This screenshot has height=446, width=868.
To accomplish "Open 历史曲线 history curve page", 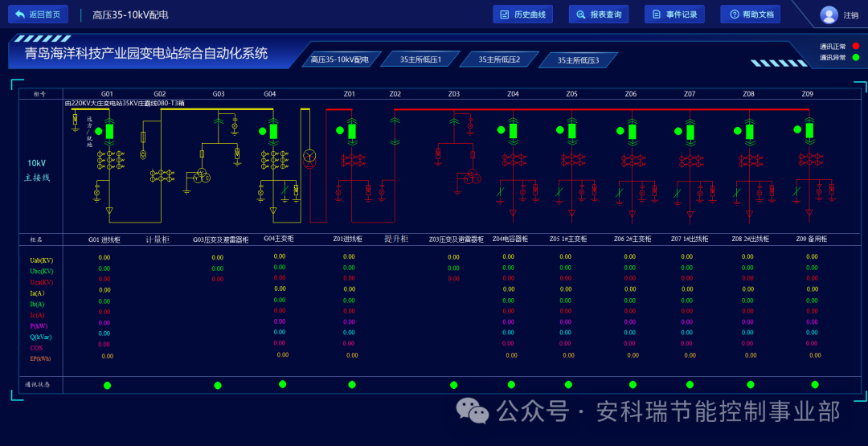I will (523, 14).
